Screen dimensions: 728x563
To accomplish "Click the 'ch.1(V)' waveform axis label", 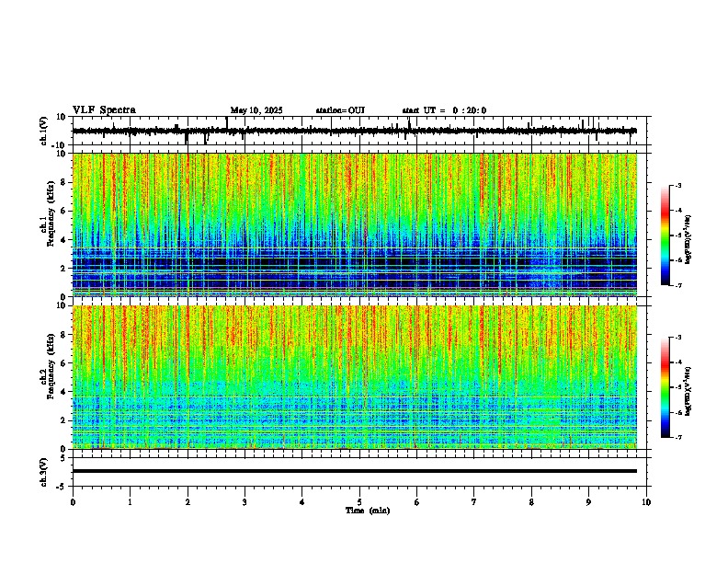I will [x=44, y=131].
